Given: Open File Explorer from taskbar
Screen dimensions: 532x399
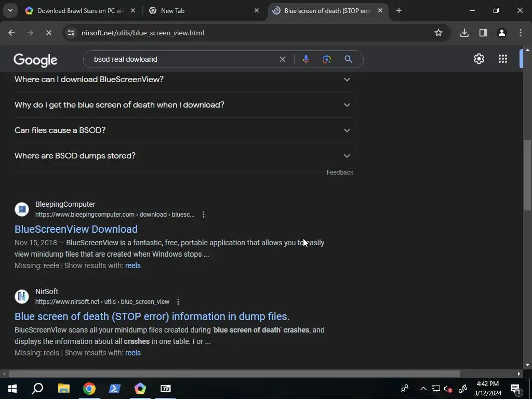Looking at the screenshot, I should click(x=63, y=389).
